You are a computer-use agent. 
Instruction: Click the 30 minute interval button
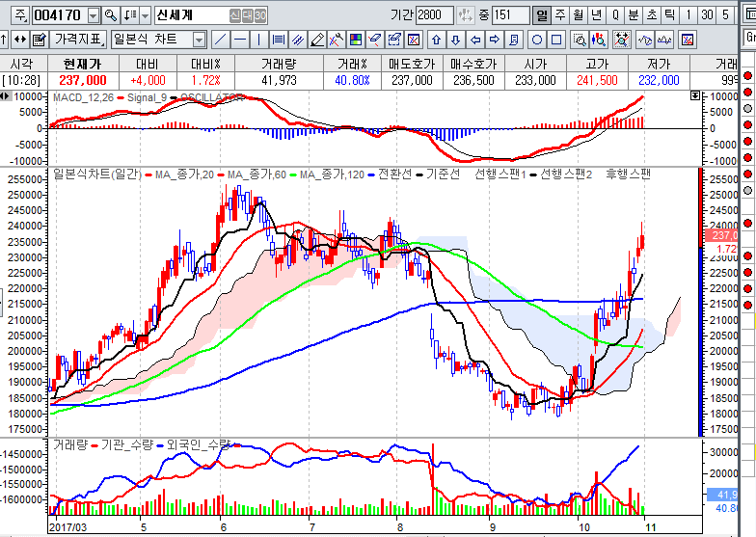coord(709,15)
